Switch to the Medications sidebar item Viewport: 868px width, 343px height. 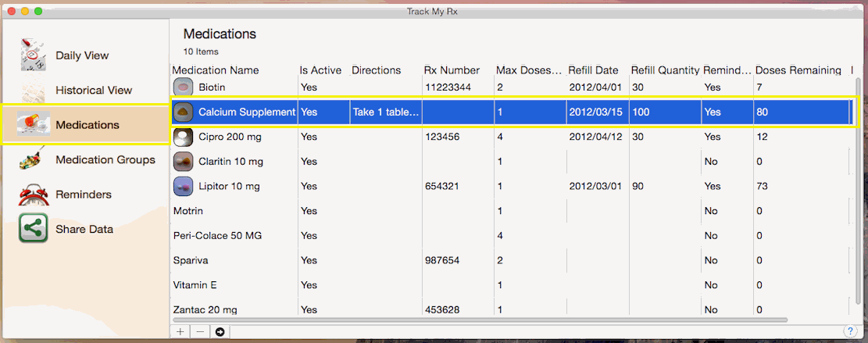(86, 125)
